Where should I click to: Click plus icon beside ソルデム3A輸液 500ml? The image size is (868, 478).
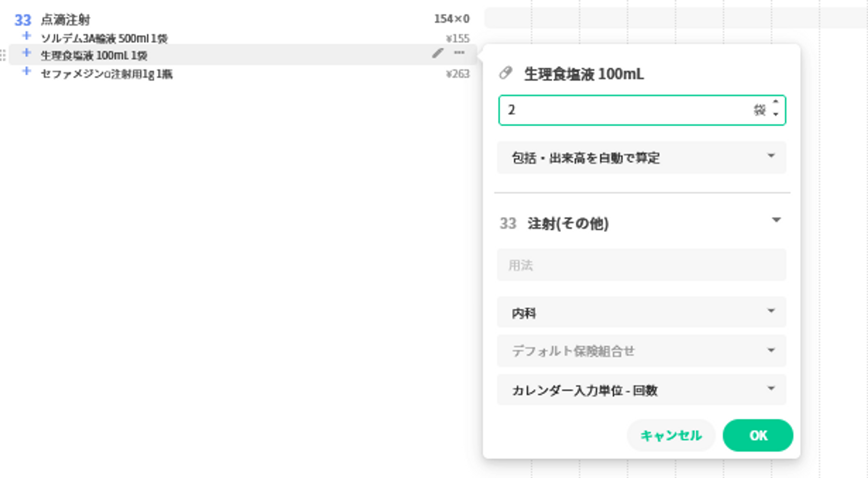pos(26,36)
